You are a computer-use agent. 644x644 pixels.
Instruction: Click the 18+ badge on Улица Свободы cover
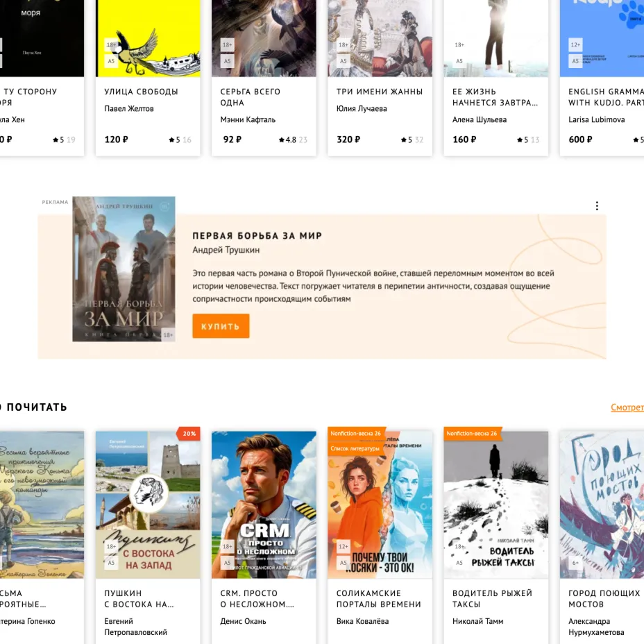point(111,45)
